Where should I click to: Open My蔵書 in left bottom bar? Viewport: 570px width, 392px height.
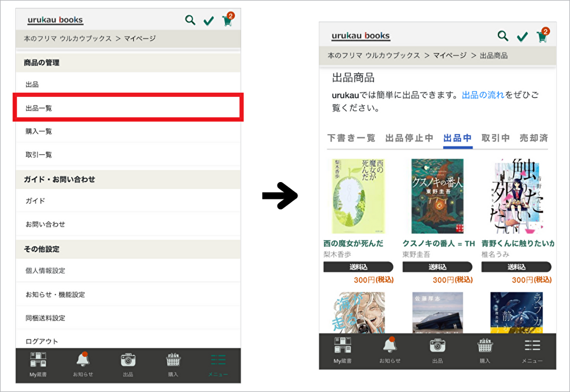(38, 365)
